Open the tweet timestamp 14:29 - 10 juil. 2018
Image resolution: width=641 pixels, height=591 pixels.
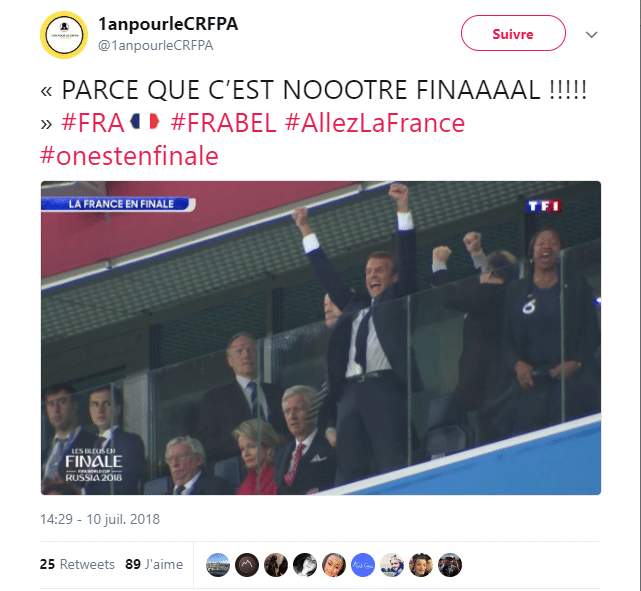click(100, 519)
